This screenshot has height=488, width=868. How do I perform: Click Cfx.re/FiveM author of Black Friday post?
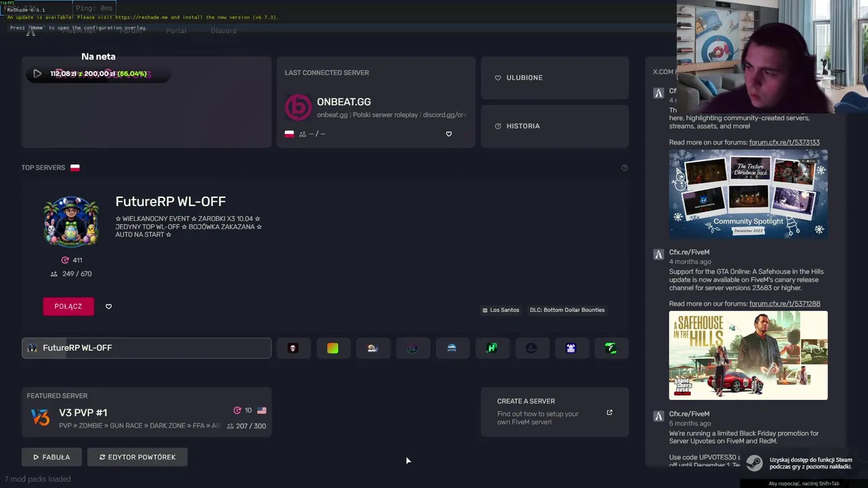coord(689,414)
